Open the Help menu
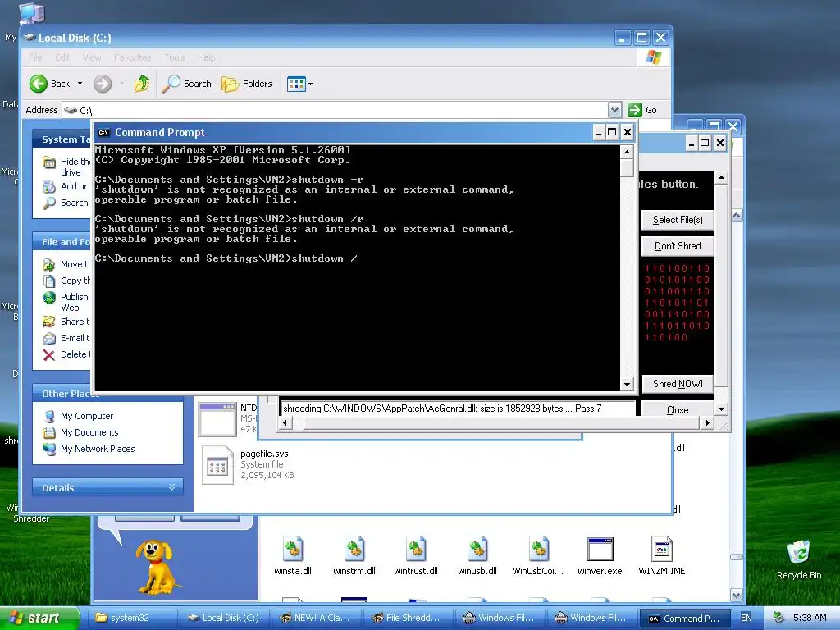 click(x=206, y=57)
